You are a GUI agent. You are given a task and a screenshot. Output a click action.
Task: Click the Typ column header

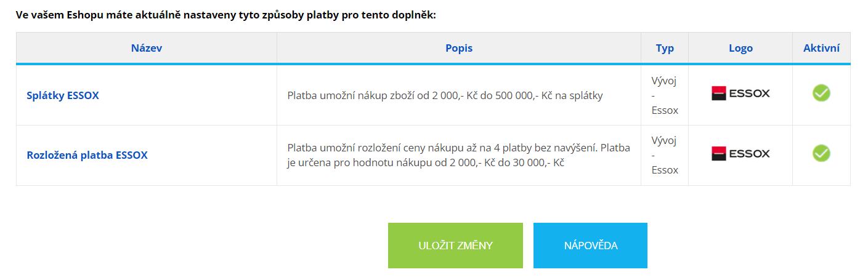click(665, 48)
